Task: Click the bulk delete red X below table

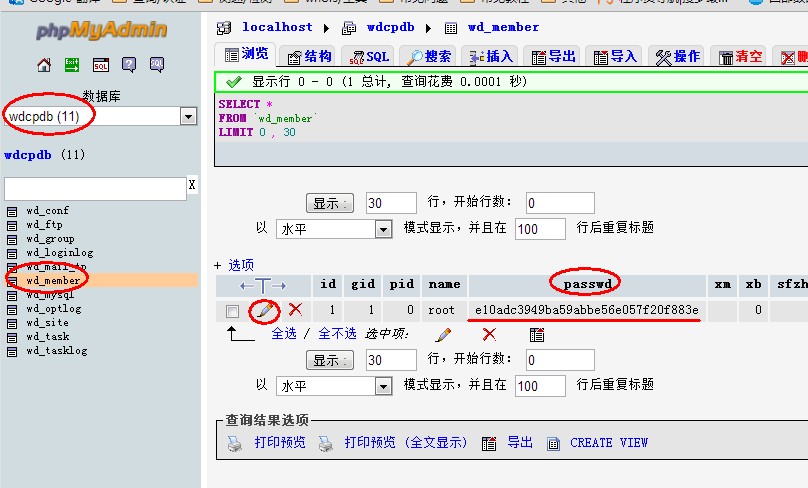Action: (489, 334)
